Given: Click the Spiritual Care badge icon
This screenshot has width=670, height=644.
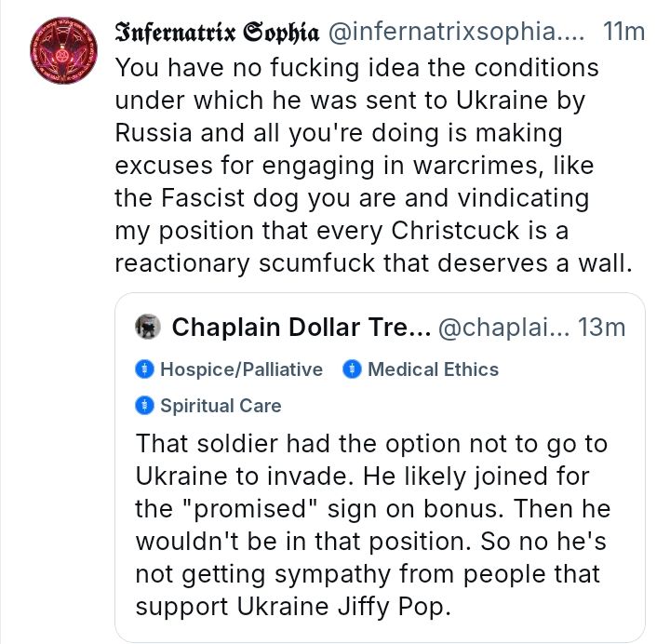Looking at the screenshot, I should coord(144,406).
